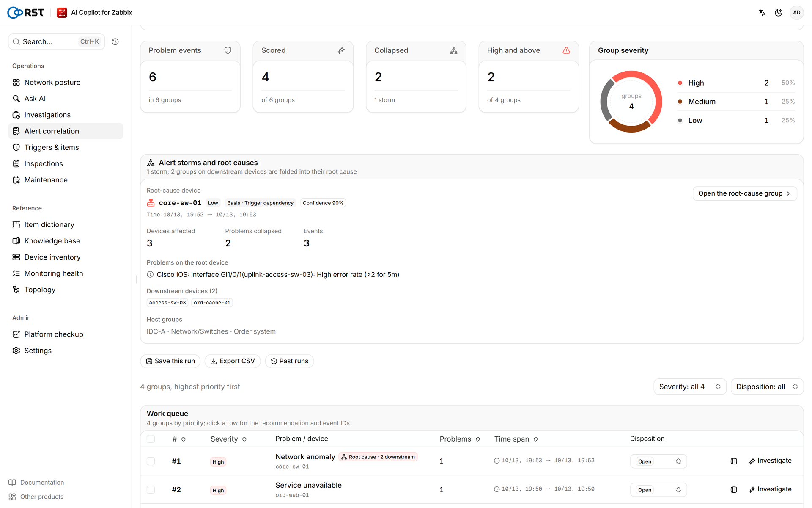Screen dimensions: 812x508
Task: Click the access-sw-03 downstream device chip
Action: (x=167, y=303)
